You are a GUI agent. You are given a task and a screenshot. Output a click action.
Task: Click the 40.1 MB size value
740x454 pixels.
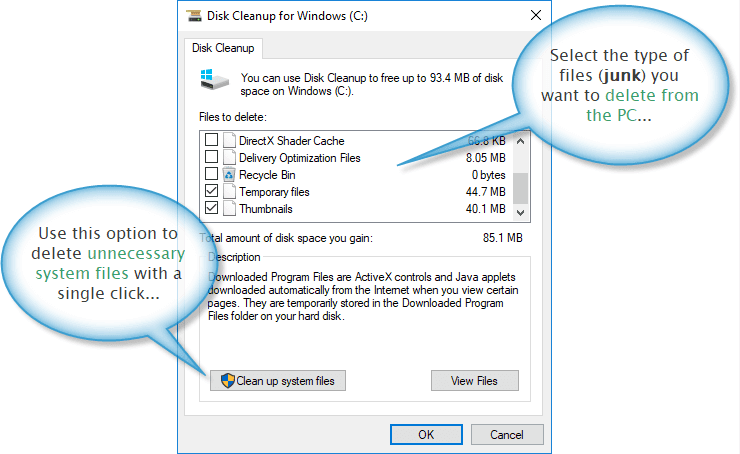click(486, 209)
